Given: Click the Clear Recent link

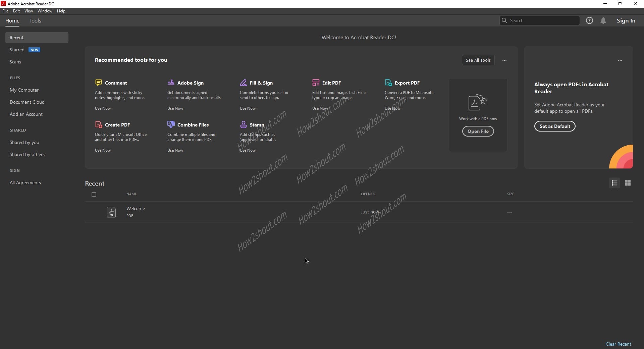Looking at the screenshot, I should pyautogui.click(x=619, y=344).
